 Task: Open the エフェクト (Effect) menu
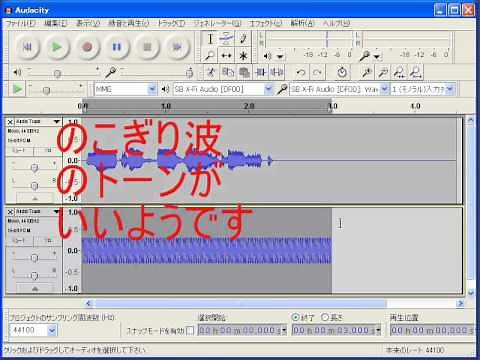(x=266, y=23)
